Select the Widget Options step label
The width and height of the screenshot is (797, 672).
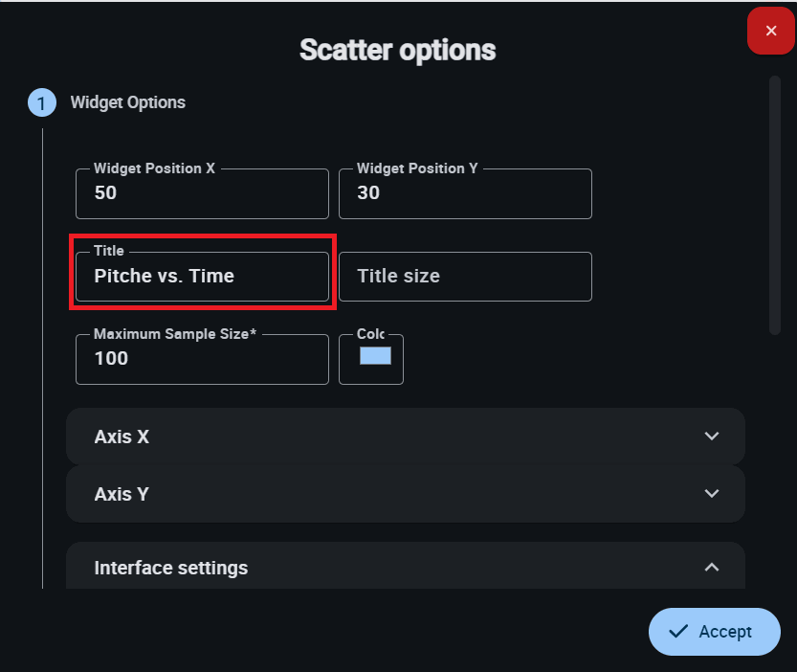pyautogui.click(x=128, y=102)
